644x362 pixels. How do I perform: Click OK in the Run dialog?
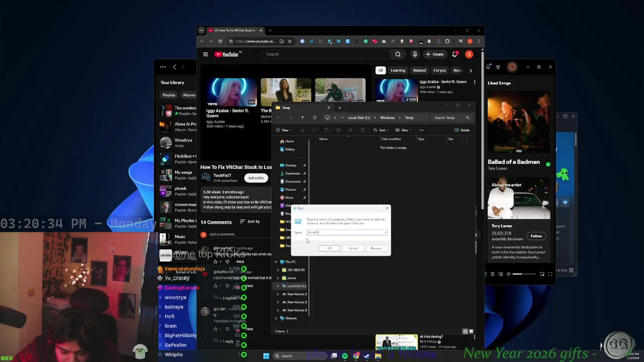(330, 248)
